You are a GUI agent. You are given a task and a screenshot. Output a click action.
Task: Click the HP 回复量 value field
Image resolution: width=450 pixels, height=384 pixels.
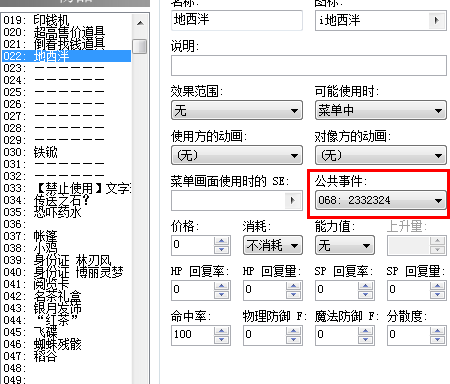[x=264, y=290]
